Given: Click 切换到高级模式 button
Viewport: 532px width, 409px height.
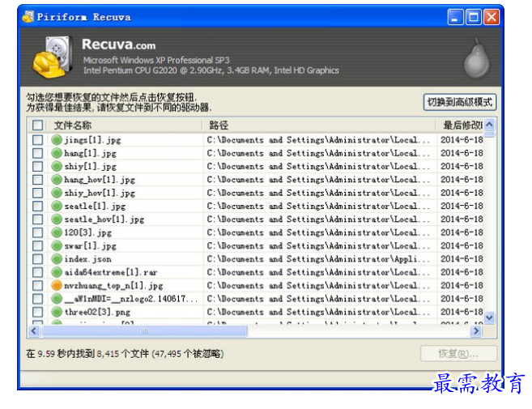Looking at the screenshot, I should 460,102.
